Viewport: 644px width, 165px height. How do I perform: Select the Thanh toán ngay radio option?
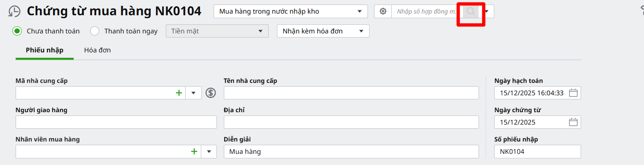[95, 31]
